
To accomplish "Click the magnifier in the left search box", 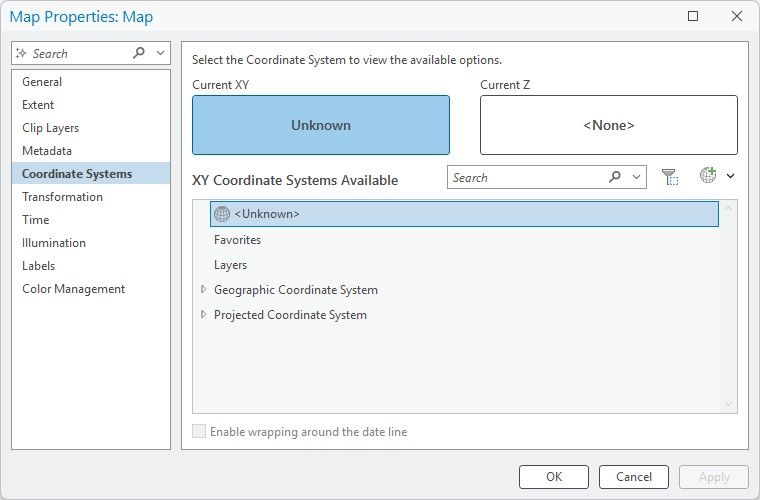I will 139,53.
